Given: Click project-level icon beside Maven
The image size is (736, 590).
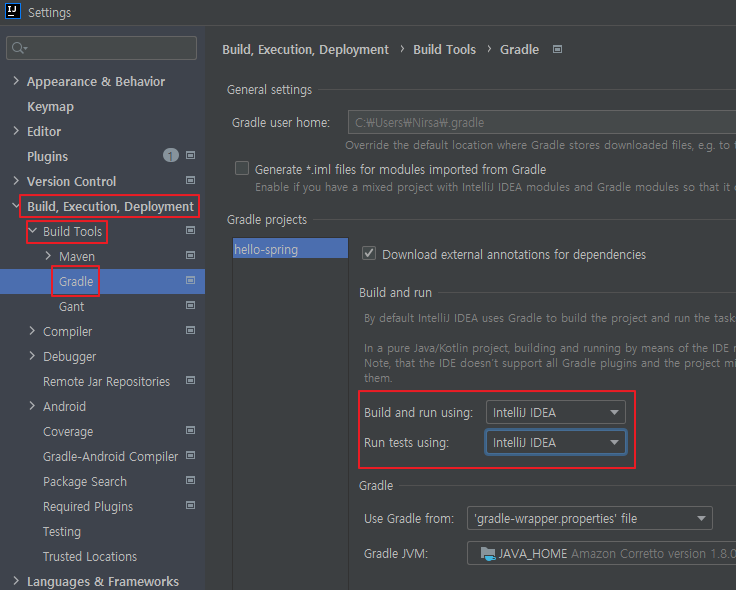Looking at the screenshot, I should click(x=190, y=255).
